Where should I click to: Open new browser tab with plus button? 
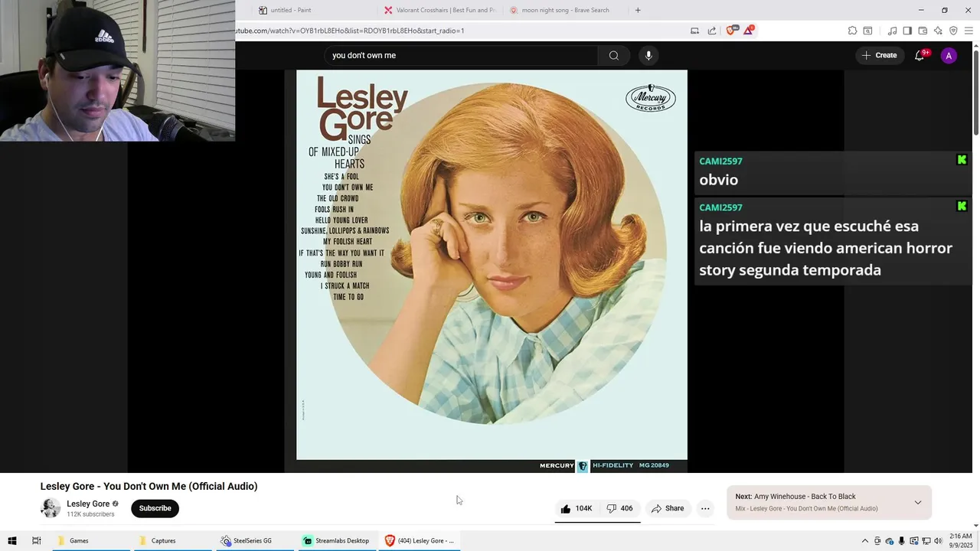coord(638,10)
